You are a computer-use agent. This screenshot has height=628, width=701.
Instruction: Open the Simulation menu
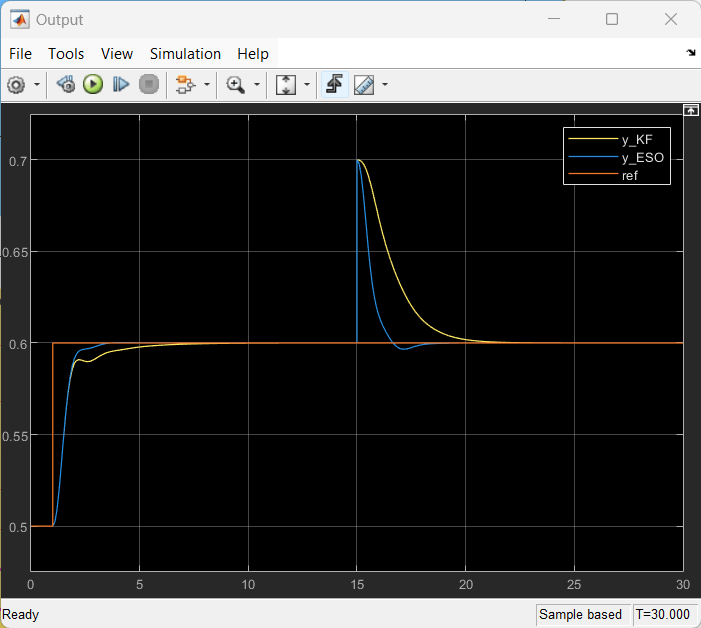185,54
